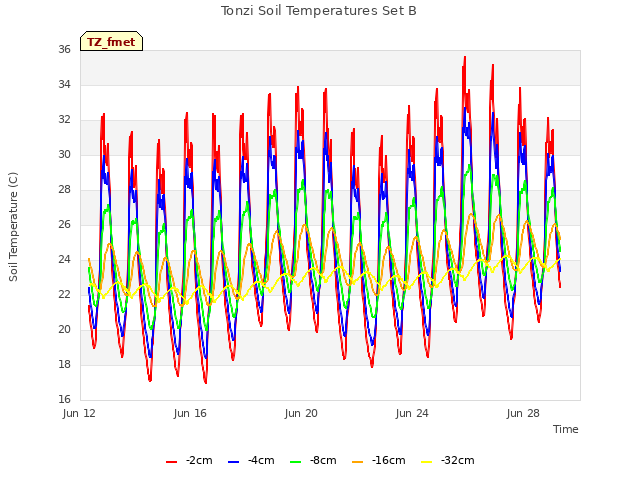Click the Jun 12 x-axis tick label
640x480 pixels.
pos(79,413)
